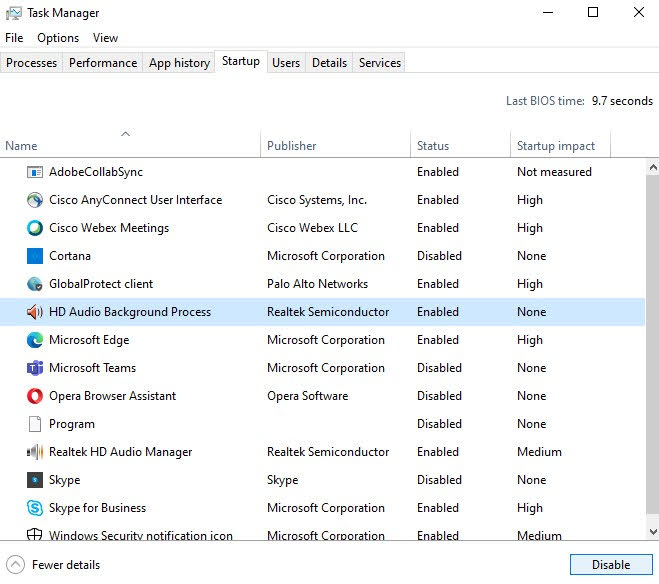659x584 pixels.
Task: Select the Cisco AnyConnect User Interface row
Action: (x=322, y=200)
